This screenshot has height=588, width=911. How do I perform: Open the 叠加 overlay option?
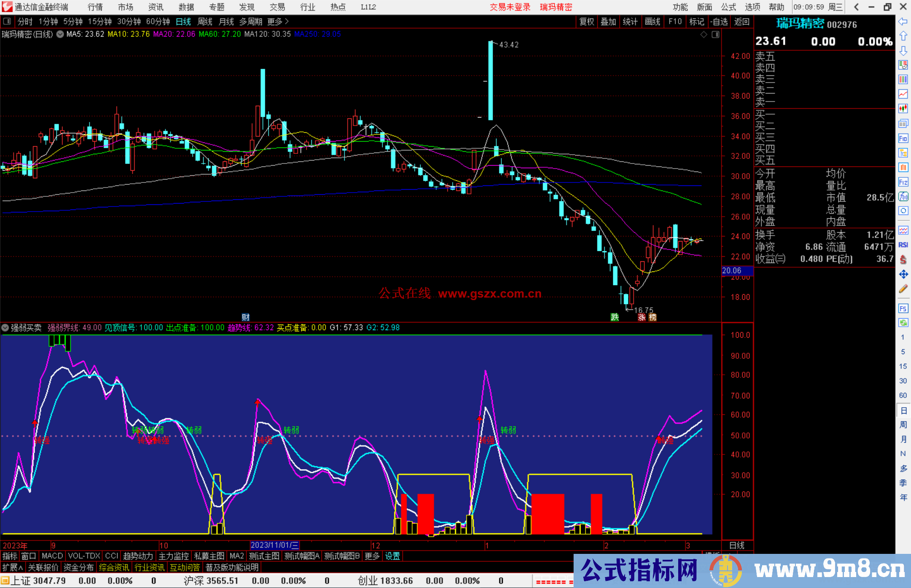pyautogui.click(x=609, y=21)
